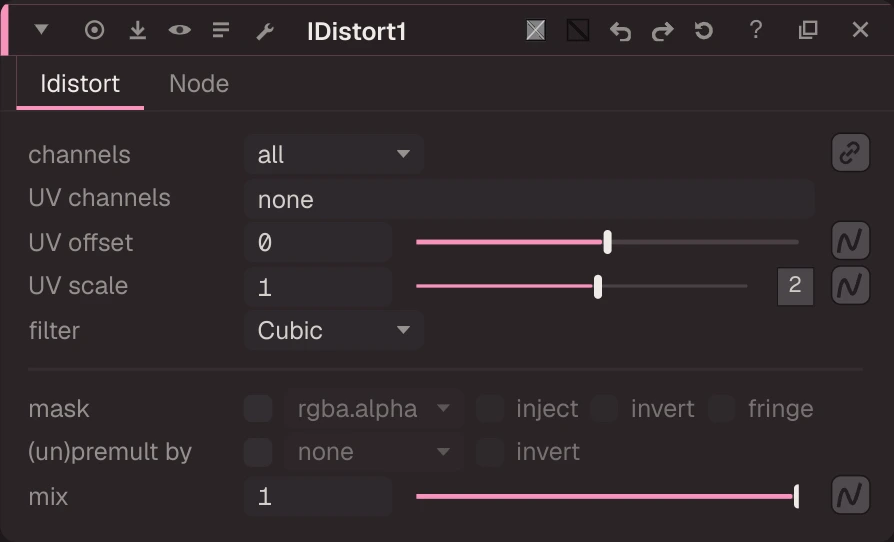Toggle the mask invert checkbox
894x542 pixels.
[604, 409]
